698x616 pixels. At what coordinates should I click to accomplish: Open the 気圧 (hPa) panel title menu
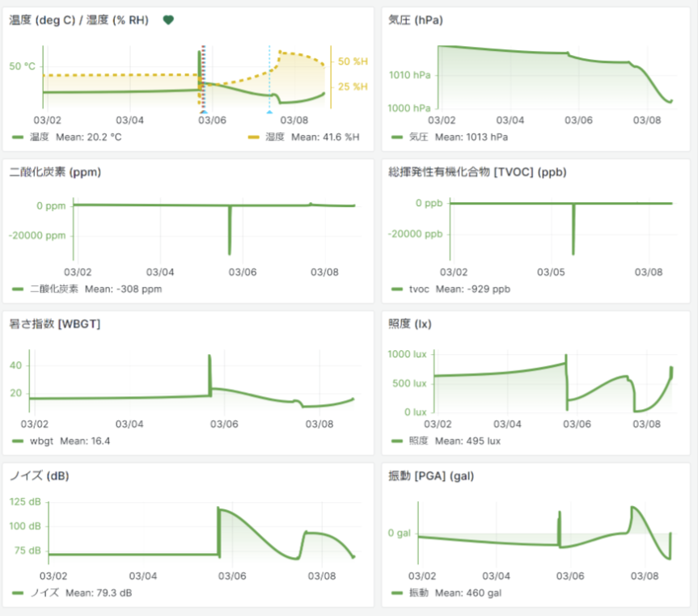point(416,20)
